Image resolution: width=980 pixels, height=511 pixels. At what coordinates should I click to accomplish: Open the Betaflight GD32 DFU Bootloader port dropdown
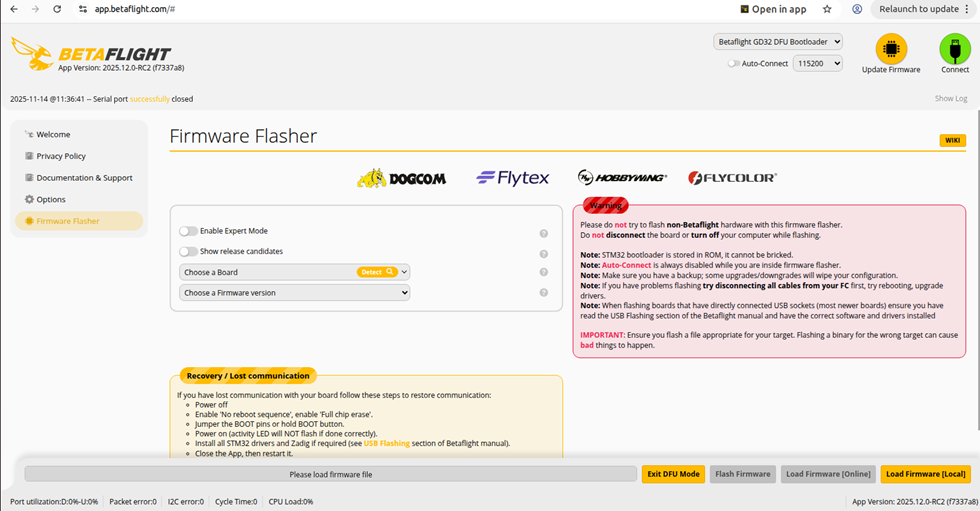tap(778, 42)
